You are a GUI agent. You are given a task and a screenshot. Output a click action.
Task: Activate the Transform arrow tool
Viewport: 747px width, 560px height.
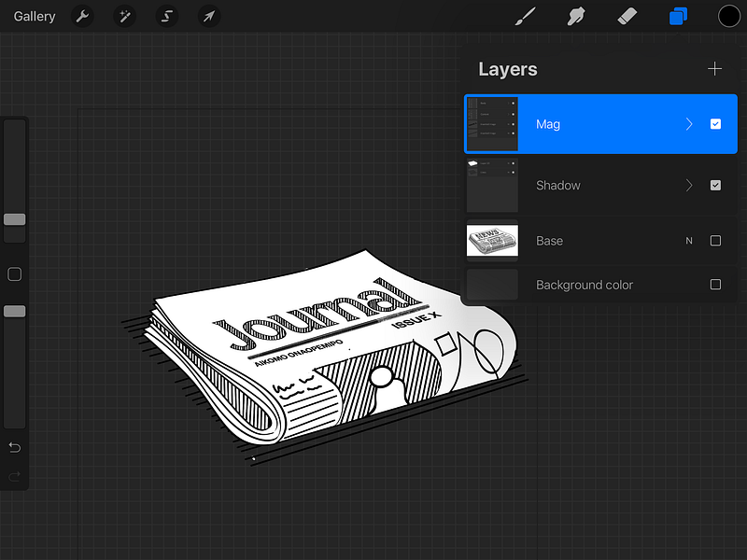[208, 16]
